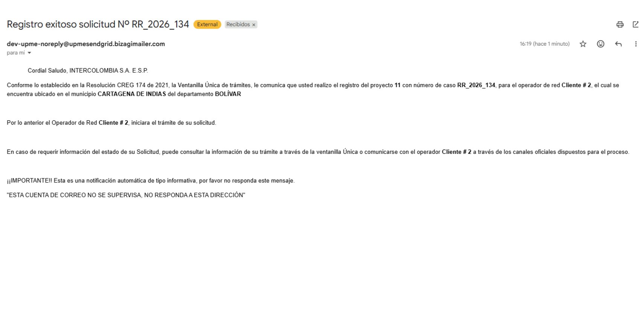Click the sender address dev-upme-noreply
The height and width of the screenshot is (325, 644).
pyautogui.click(x=86, y=44)
